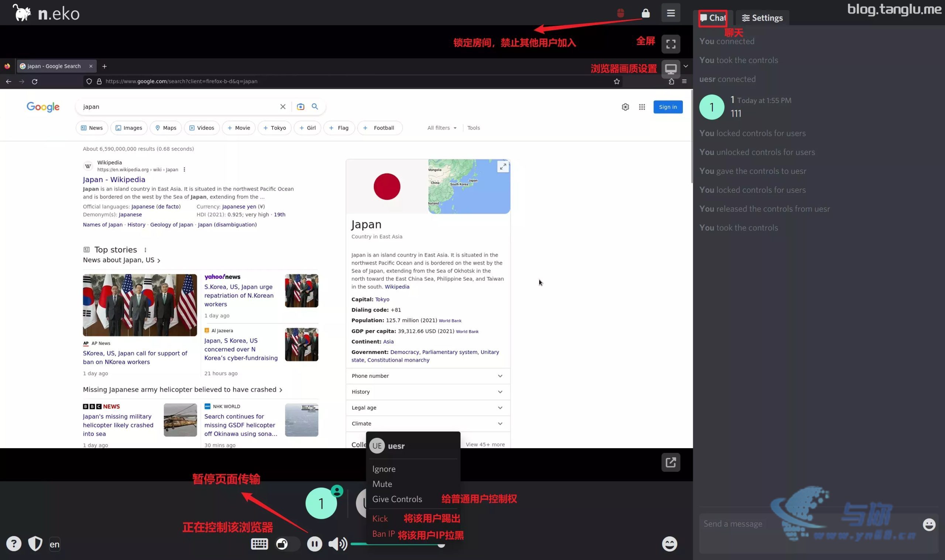This screenshot has height=560, width=945.
Task: Open browser resolution settings monitor icon
Action: [671, 69]
